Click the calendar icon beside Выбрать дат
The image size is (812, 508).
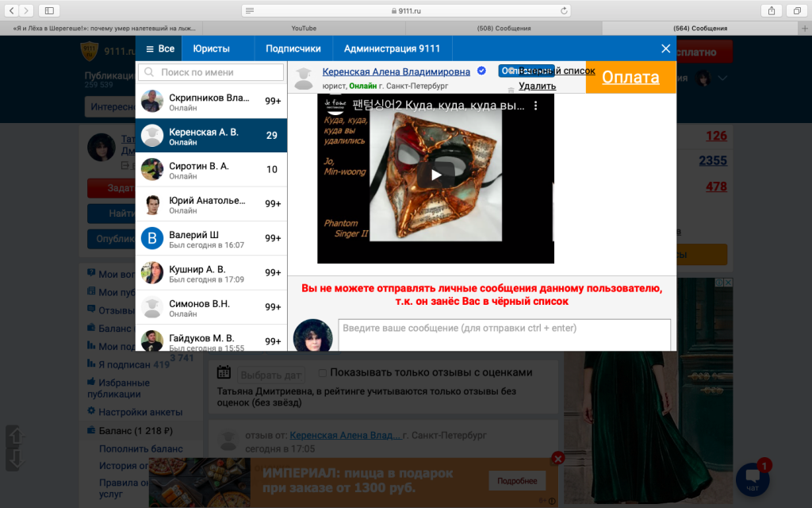[224, 373]
